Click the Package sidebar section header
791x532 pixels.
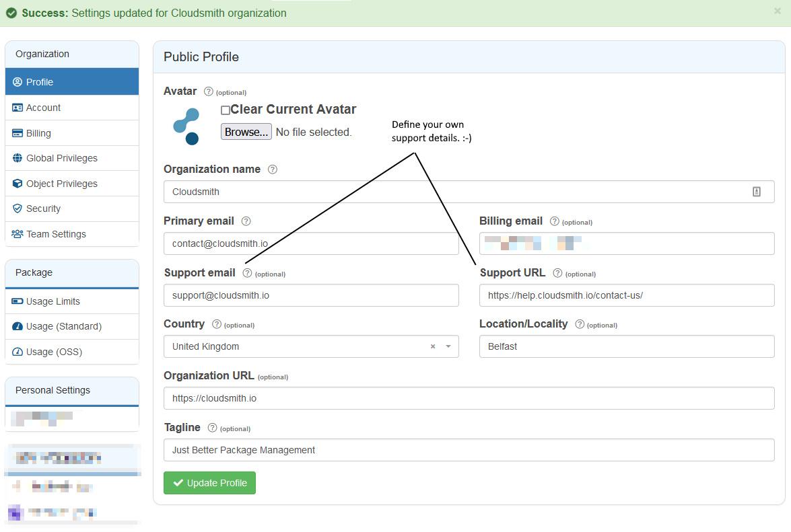click(72, 272)
